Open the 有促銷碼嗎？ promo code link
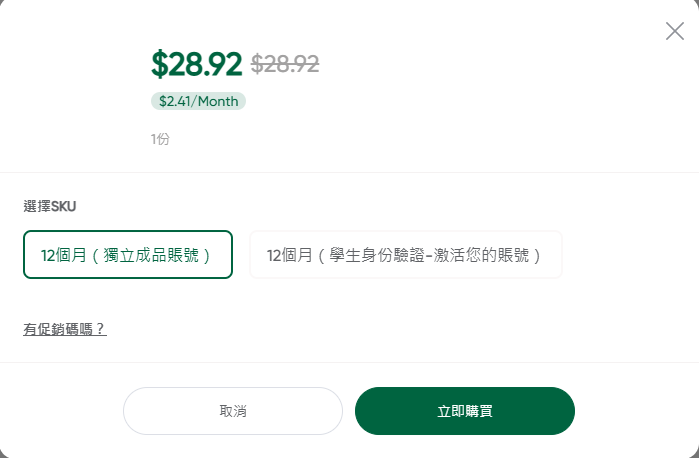Screen dimensions: 699x458 [65, 329]
